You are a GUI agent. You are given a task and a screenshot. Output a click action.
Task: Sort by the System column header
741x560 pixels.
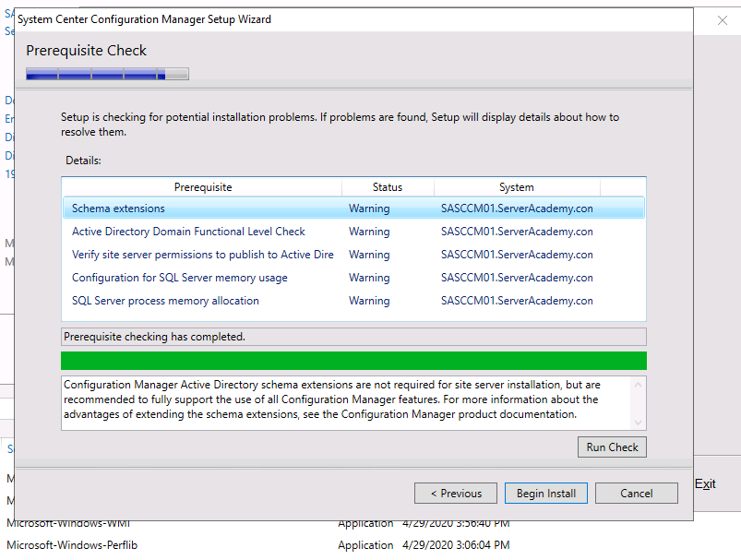(x=517, y=187)
